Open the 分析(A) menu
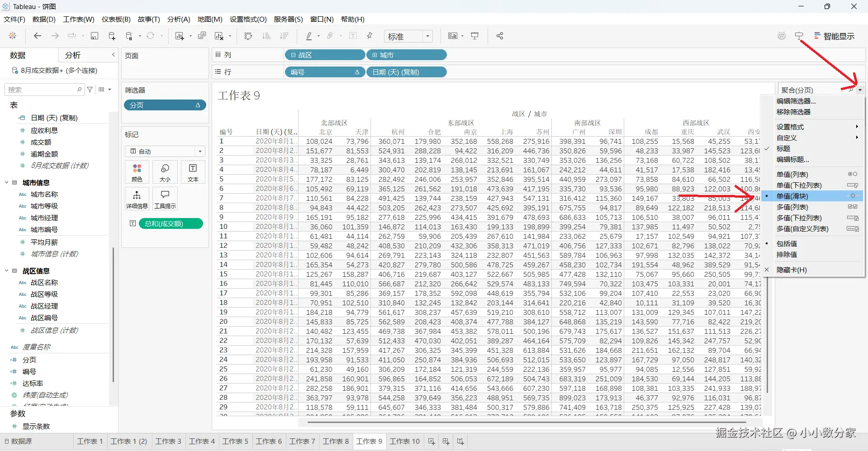868x451 pixels. (179, 19)
